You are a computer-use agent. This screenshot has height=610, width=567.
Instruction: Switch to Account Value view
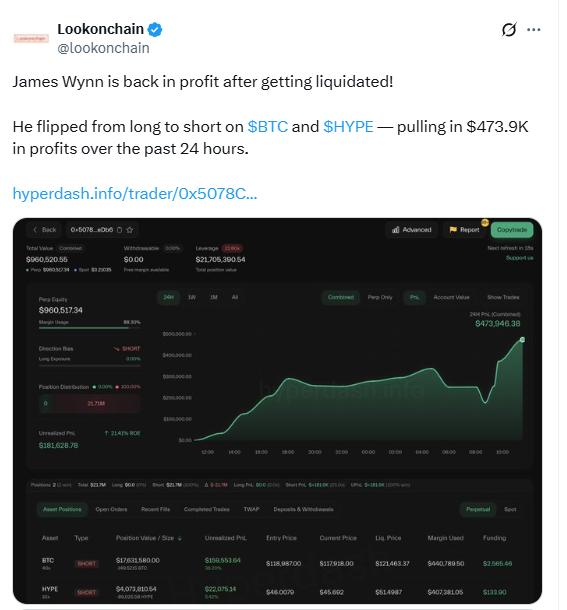pos(451,298)
